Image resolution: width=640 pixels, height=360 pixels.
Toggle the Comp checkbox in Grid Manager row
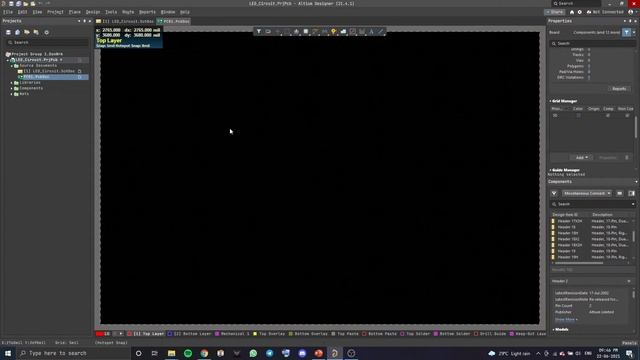(x=608, y=116)
